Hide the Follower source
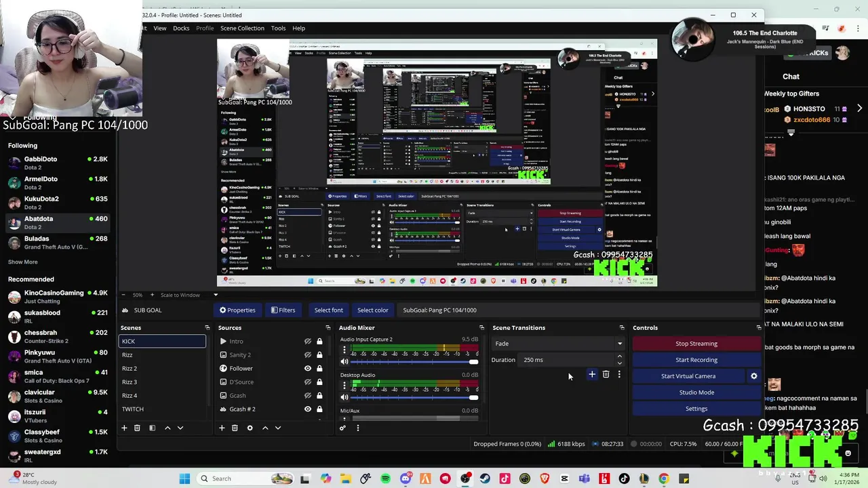The width and height of the screenshot is (868, 488). click(x=308, y=369)
